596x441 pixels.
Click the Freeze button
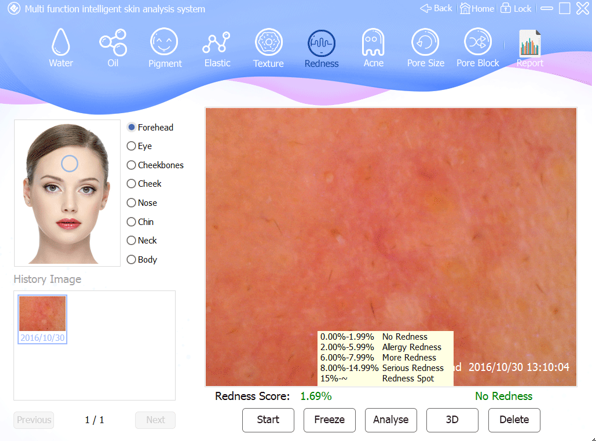[329, 420]
